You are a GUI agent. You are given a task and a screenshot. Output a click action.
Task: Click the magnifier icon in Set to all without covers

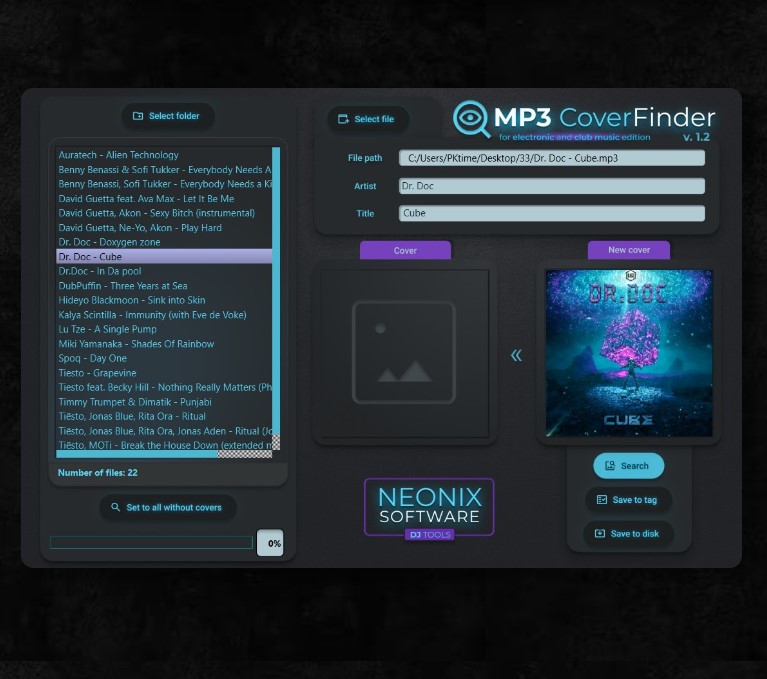(x=115, y=507)
